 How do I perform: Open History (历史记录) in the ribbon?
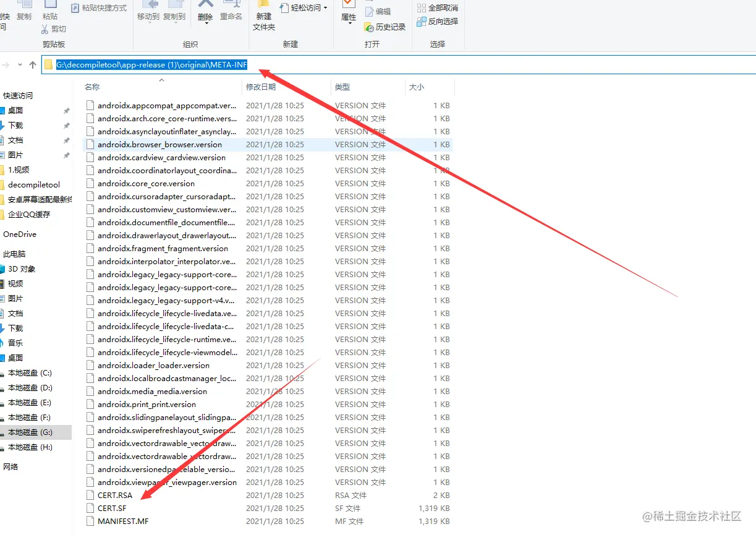point(385,27)
